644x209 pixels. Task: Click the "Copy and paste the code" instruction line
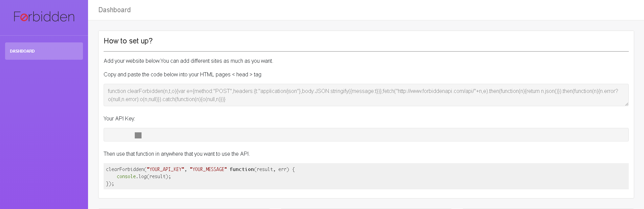coord(182,75)
